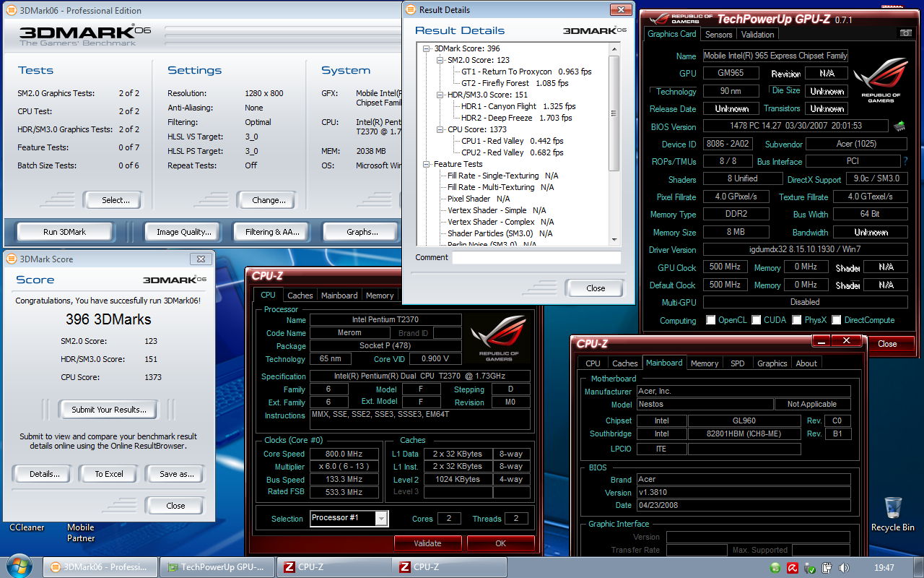Click the Graphs... button
The width and height of the screenshot is (924, 578).
362,232
